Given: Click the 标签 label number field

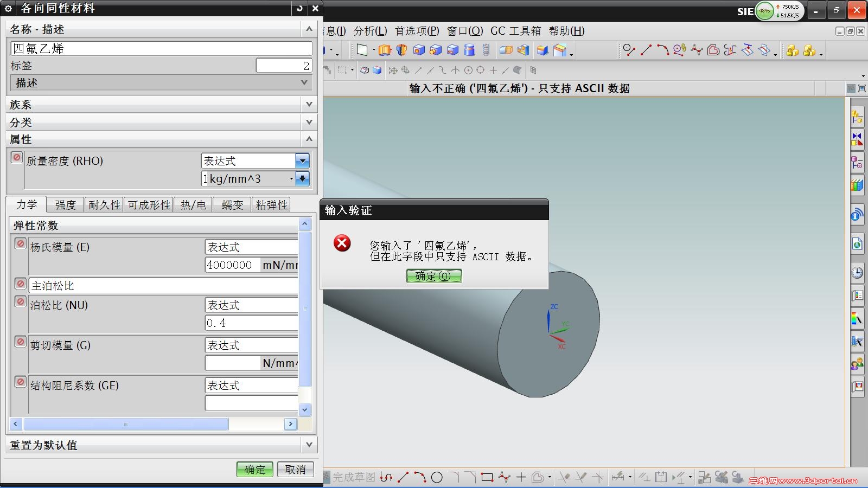Looking at the screenshot, I should [284, 66].
